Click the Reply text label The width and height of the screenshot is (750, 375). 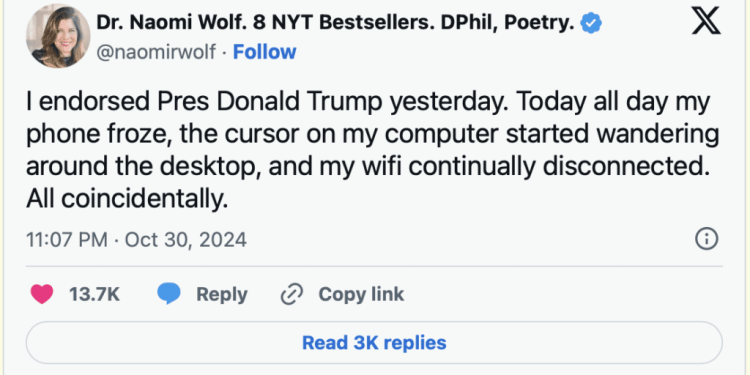(222, 294)
